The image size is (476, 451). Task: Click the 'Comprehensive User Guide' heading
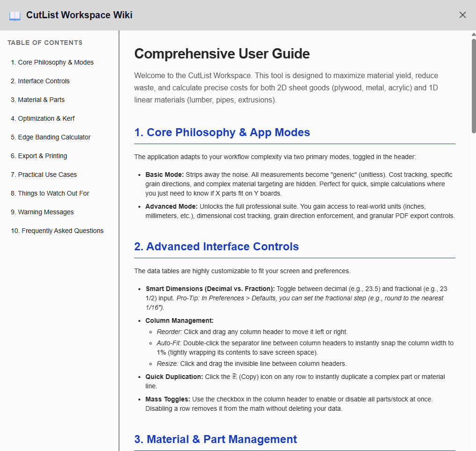click(x=222, y=53)
